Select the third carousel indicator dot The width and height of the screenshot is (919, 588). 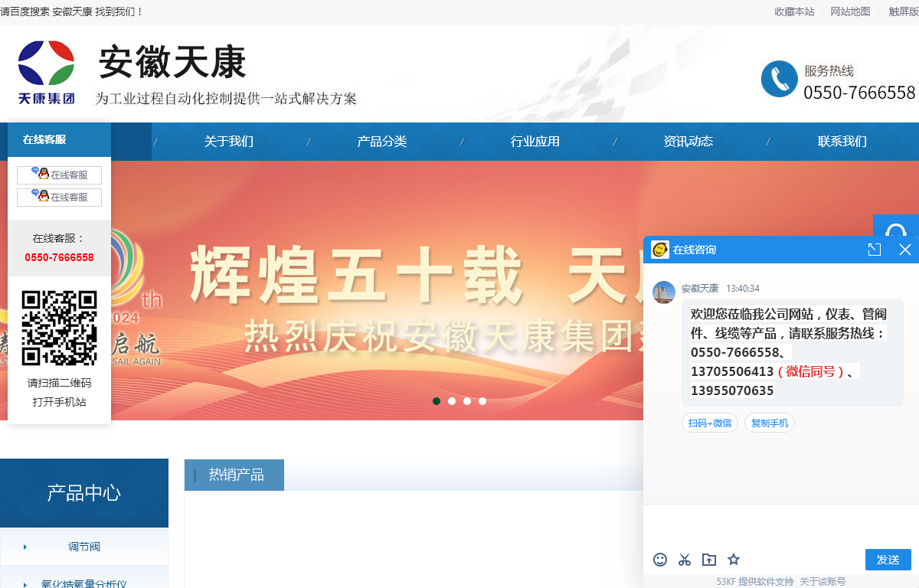tap(467, 400)
